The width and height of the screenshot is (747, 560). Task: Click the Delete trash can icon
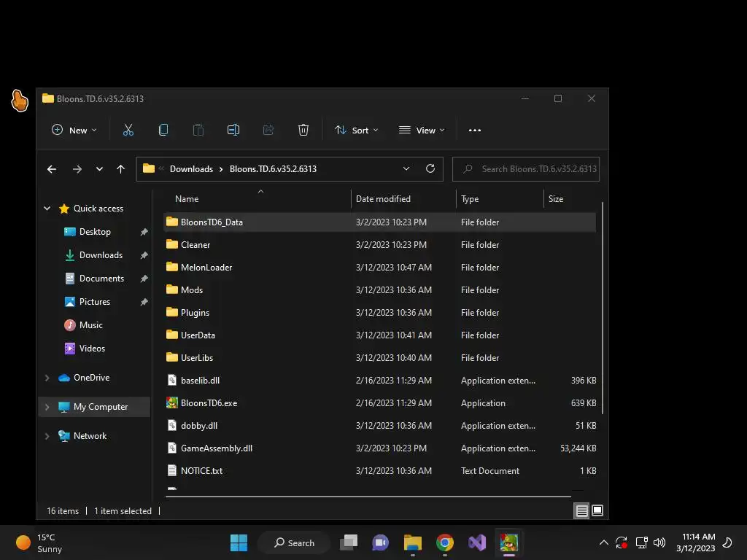tap(303, 130)
